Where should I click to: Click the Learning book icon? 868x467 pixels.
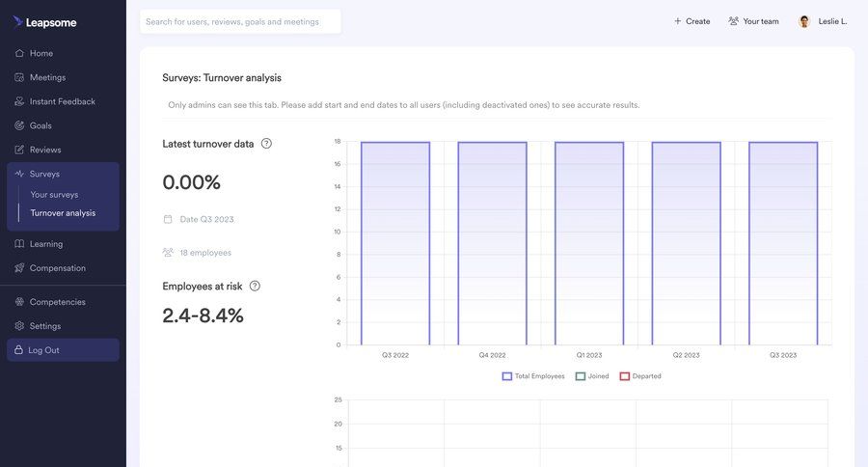pos(19,244)
